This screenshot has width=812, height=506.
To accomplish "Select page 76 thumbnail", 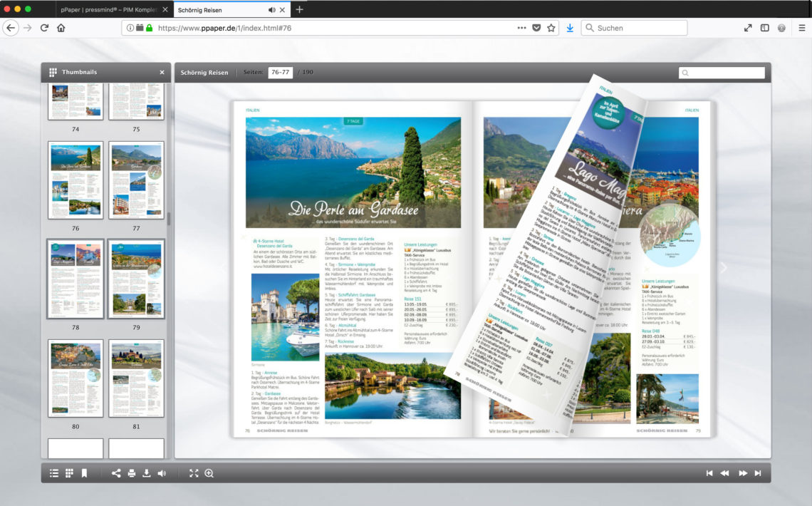I will point(76,180).
